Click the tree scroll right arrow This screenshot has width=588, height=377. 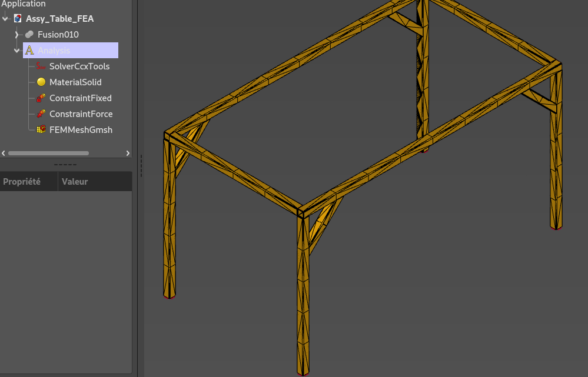coord(128,153)
